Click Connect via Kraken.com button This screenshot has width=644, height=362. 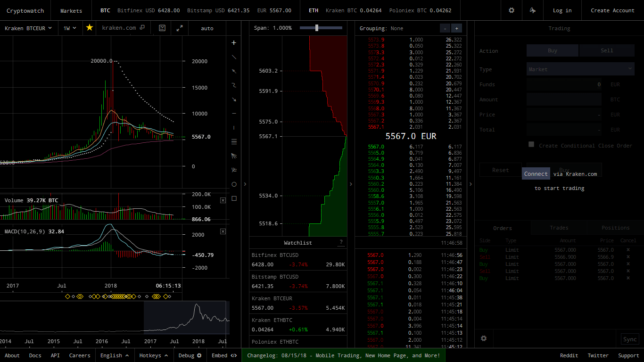click(x=536, y=174)
